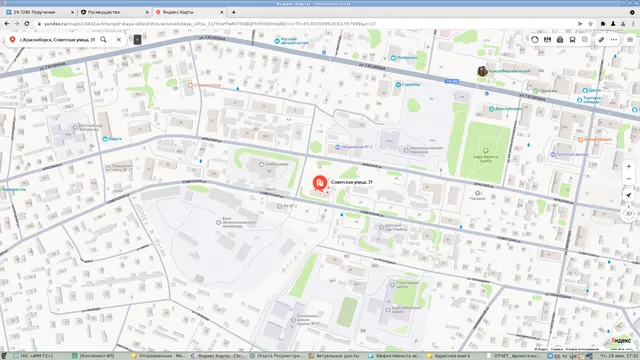Viewport: 640px width, 360px height.
Task: Click the Детский сад Улыбка marker
Action: coord(381,227)
